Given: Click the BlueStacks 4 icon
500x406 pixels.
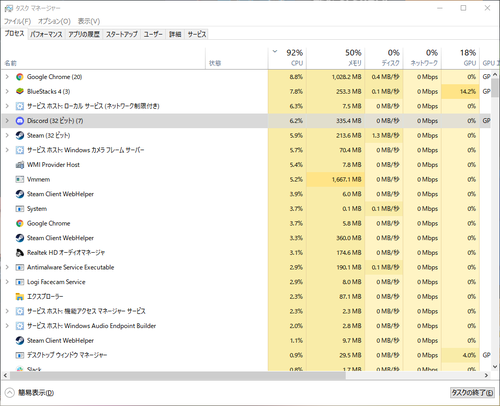Looking at the screenshot, I should coord(20,92).
